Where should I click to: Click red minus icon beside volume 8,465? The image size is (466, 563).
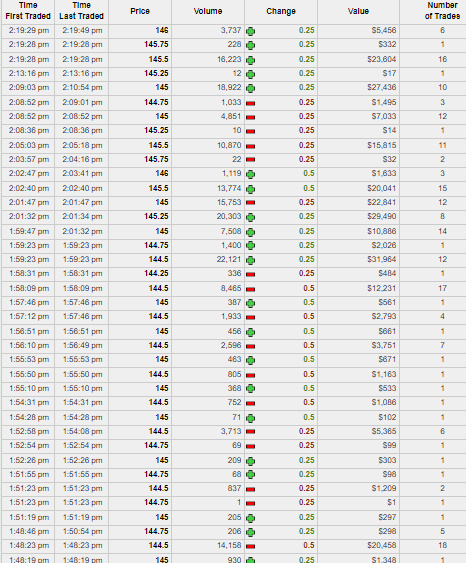(x=251, y=289)
